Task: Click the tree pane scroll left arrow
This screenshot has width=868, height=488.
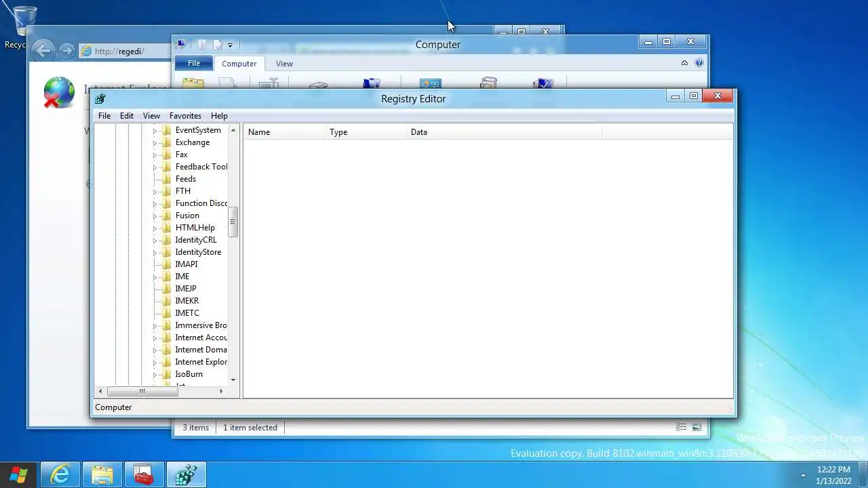Action: 100,391
